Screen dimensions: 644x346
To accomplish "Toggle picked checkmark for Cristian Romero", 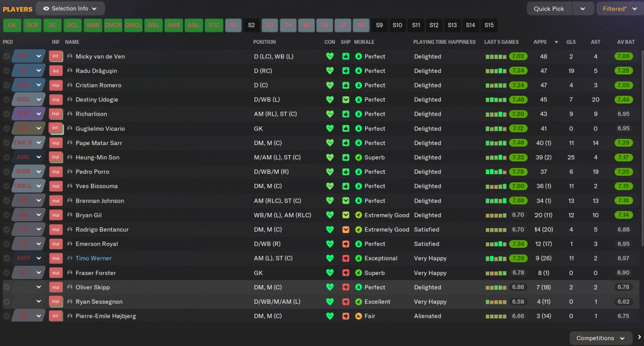I will 7,85.
